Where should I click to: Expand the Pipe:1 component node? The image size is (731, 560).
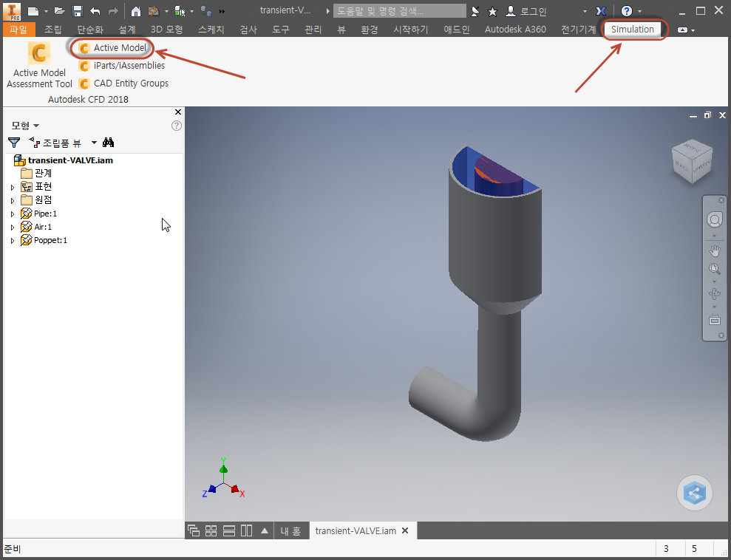tap(13, 214)
